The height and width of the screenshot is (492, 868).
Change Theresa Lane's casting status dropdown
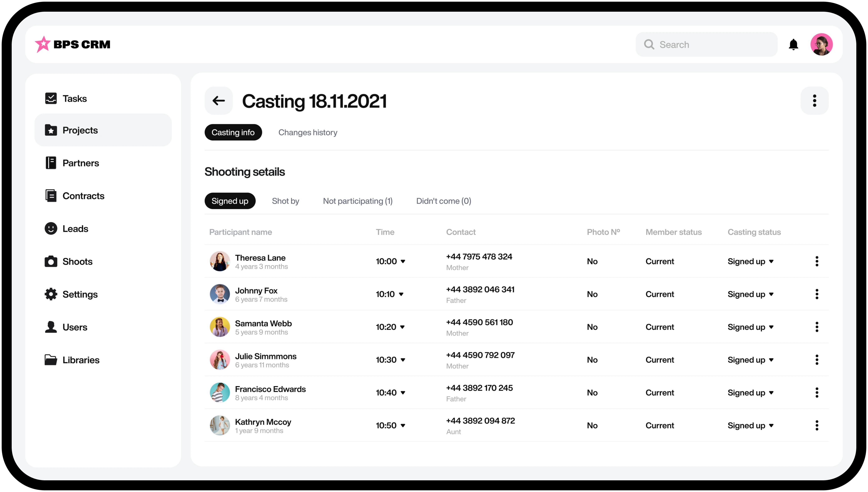coord(751,261)
